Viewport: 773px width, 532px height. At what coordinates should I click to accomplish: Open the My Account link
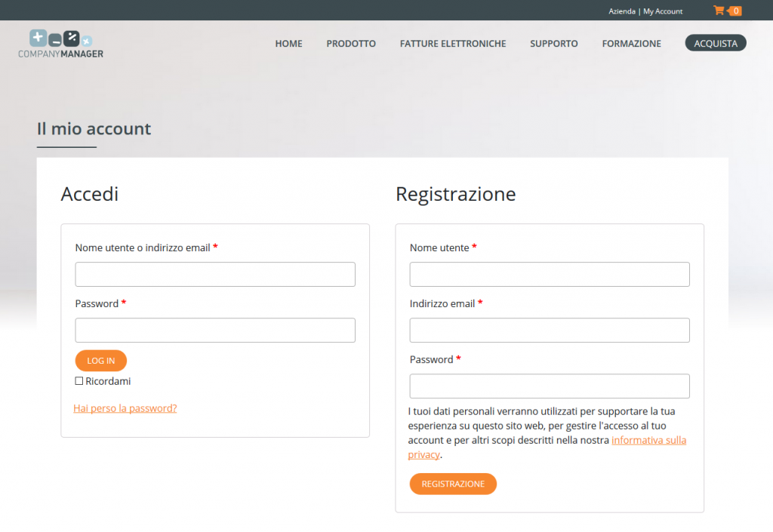(x=663, y=11)
